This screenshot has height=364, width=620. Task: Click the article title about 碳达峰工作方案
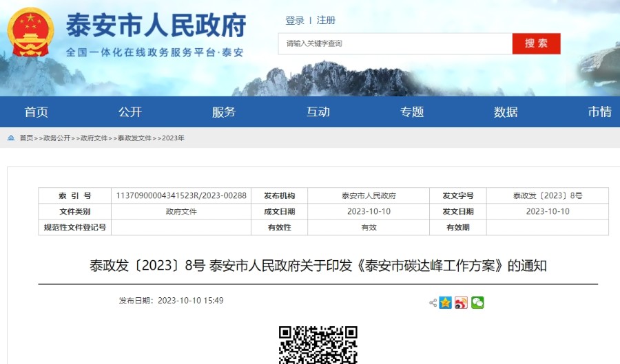point(318,266)
